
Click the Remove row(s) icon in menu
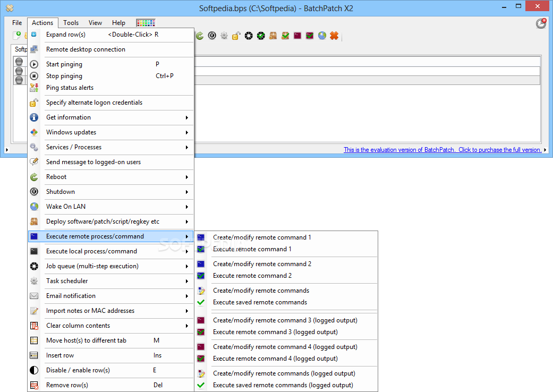click(x=34, y=385)
